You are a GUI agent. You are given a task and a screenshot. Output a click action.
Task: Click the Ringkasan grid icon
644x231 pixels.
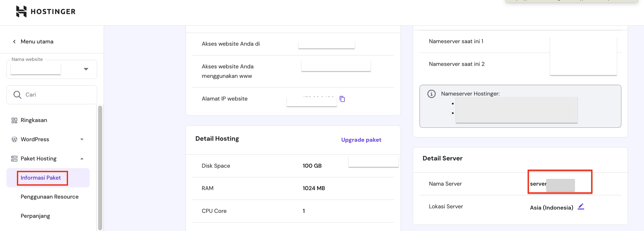tap(14, 120)
